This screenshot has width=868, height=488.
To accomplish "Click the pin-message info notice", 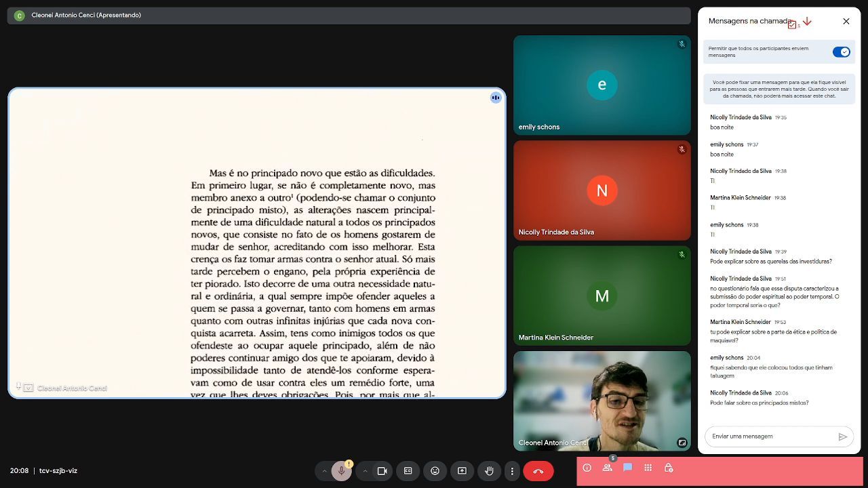I will point(779,89).
